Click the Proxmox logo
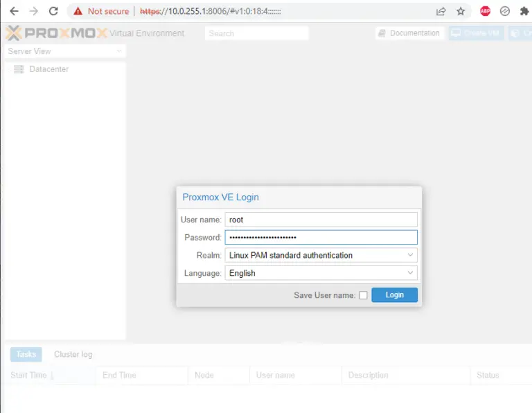Image resolution: width=532 pixels, height=413 pixels. 56,33
